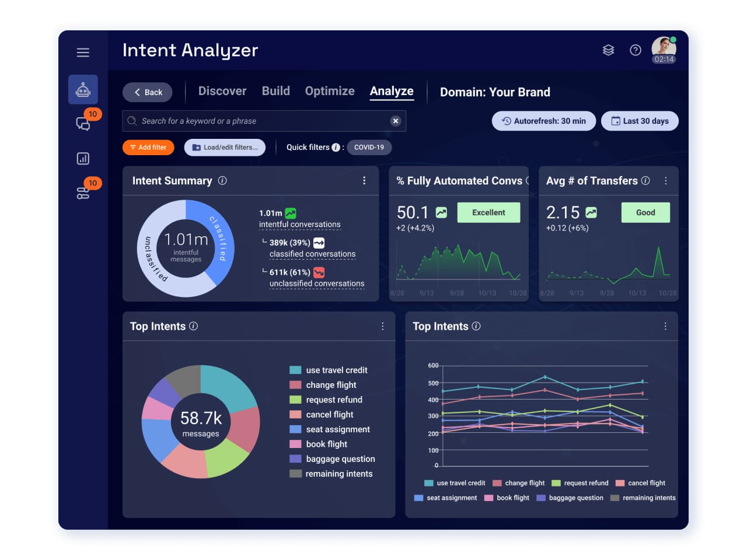
Task: Click the Quick filters info icon
Action: 336,148
